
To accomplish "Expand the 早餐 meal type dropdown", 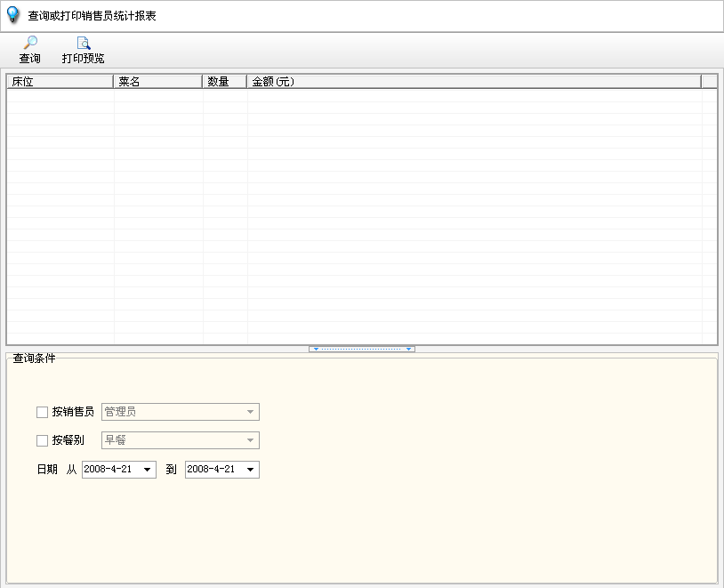I will [x=250, y=440].
